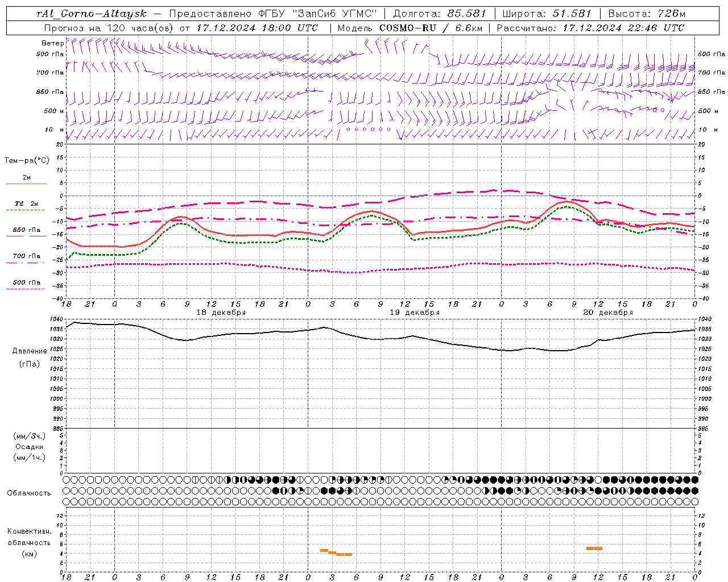The width and height of the screenshot is (728, 582).
Task: Click the Ветер panel label
Action: click(x=53, y=43)
